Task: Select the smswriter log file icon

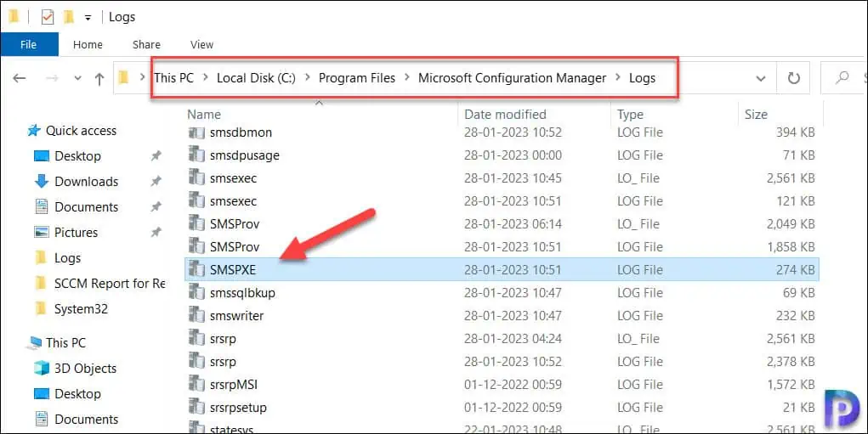Action: coord(196,315)
